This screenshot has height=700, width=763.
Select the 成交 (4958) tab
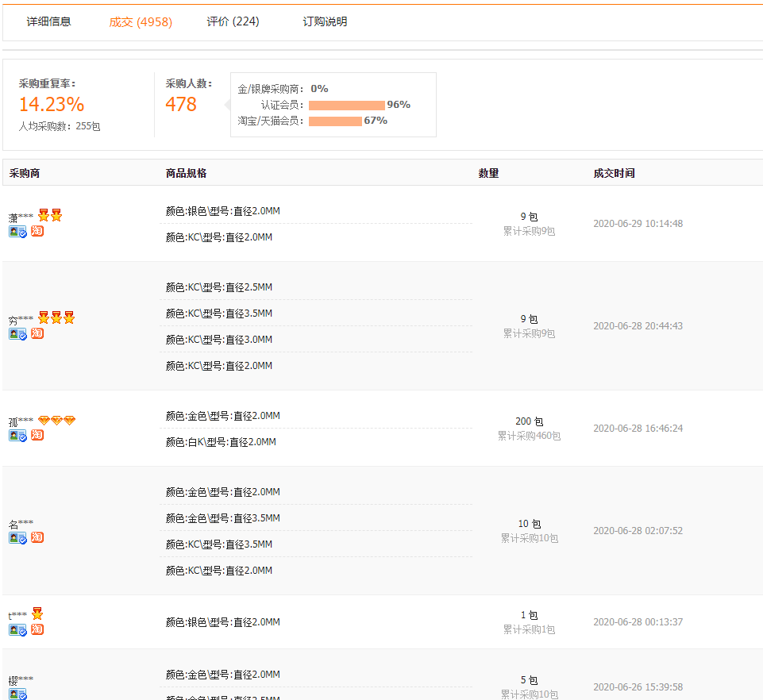[140, 21]
